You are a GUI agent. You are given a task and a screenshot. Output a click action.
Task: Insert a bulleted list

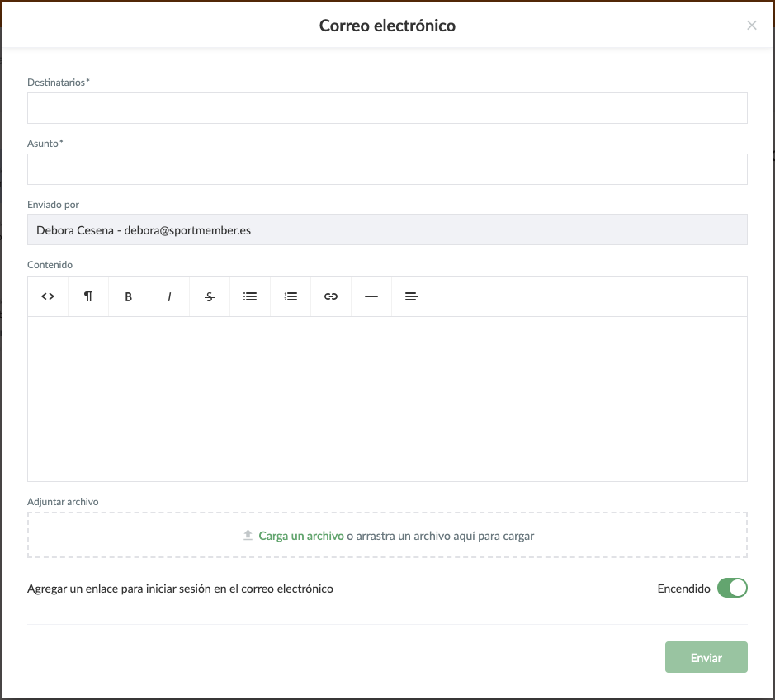(x=250, y=296)
